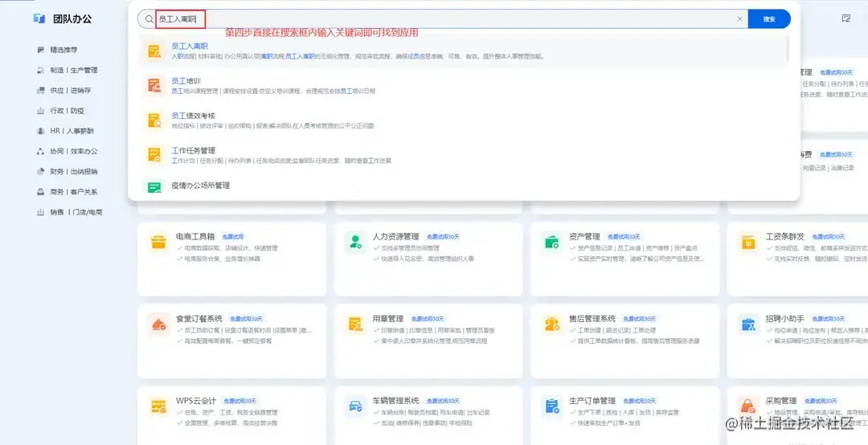Click the 食堂订餐系统 app icon
Image resolution: width=868 pixels, height=445 pixels.
click(x=159, y=325)
